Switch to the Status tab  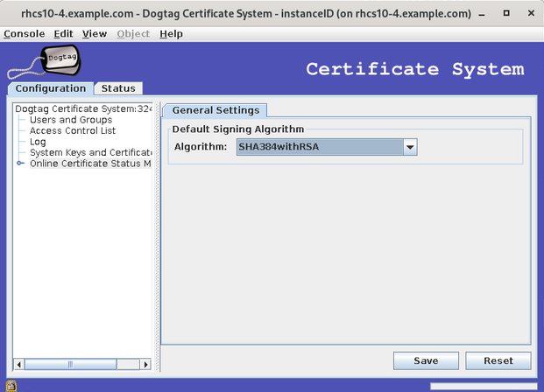pyautogui.click(x=118, y=88)
